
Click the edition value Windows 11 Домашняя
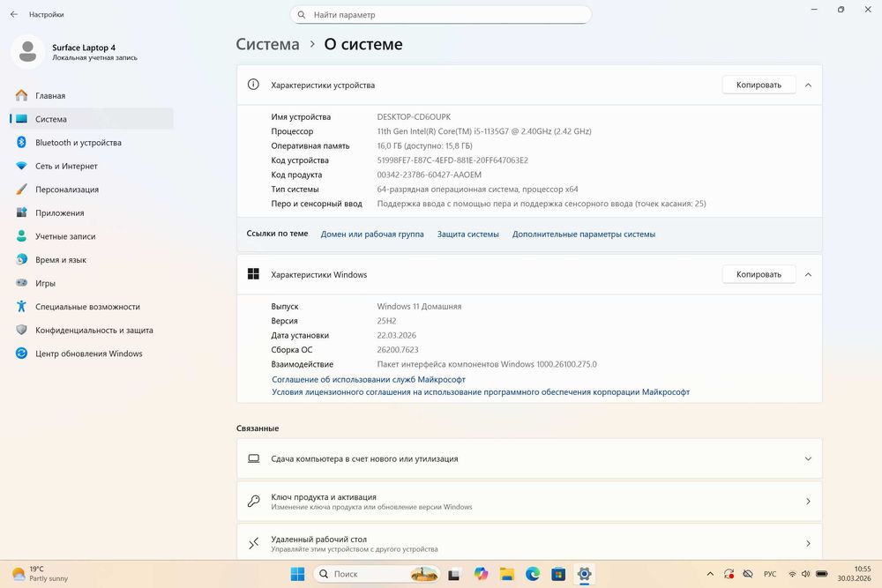pyautogui.click(x=419, y=307)
